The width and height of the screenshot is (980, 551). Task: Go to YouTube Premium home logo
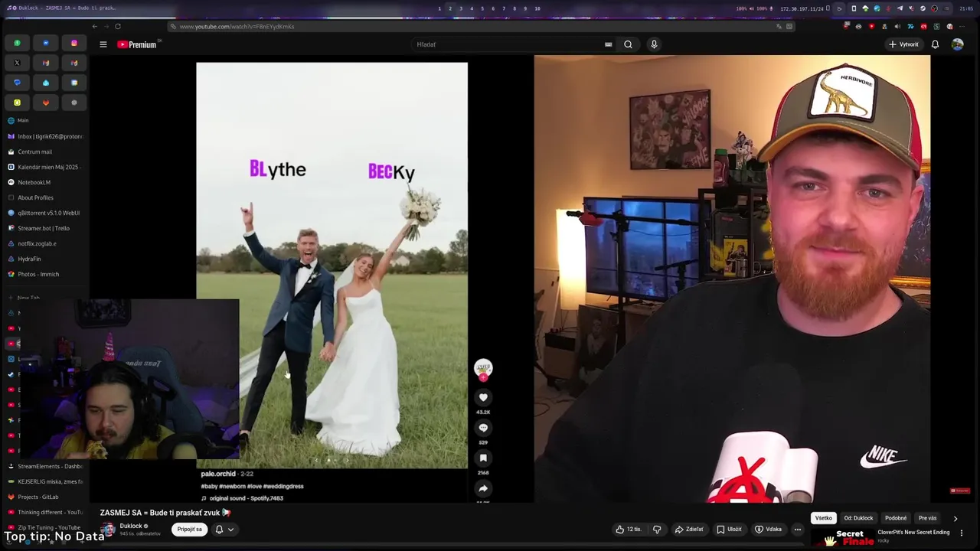[x=137, y=44]
